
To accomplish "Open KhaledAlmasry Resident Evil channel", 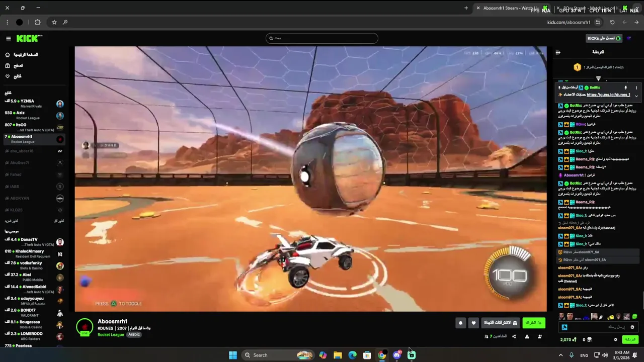I will (34, 254).
